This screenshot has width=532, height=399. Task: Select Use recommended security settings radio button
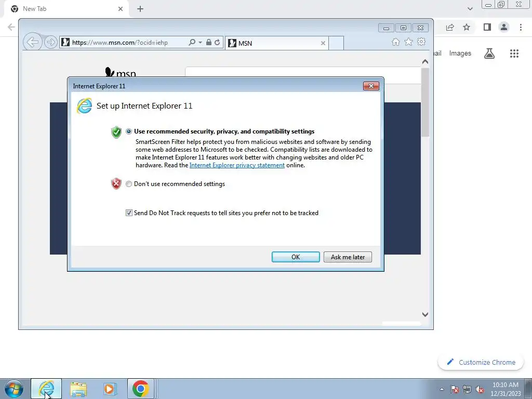point(129,131)
